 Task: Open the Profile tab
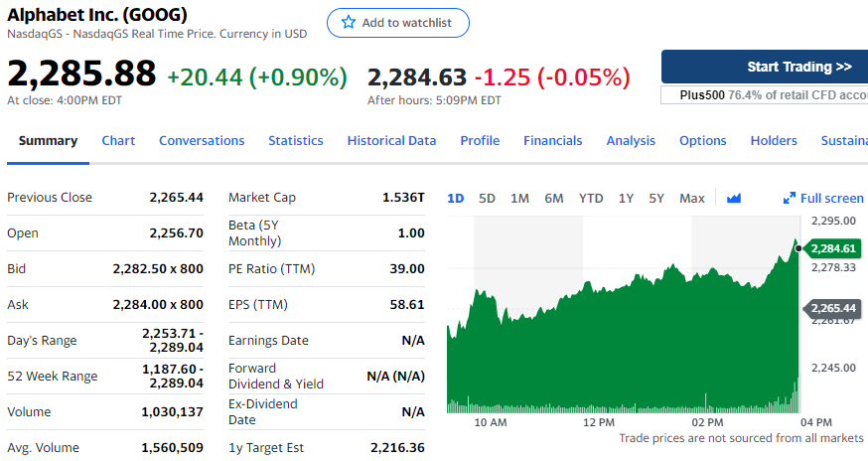[x=480, y=141]
